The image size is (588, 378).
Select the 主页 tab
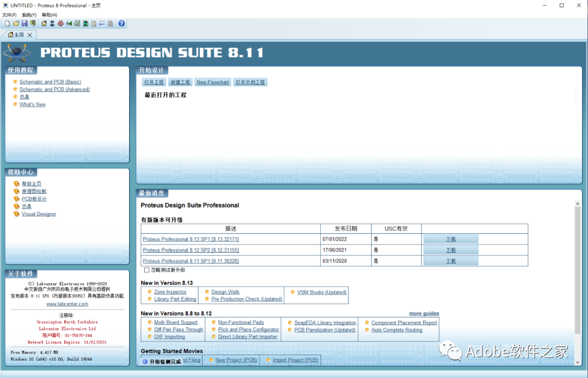19,34
